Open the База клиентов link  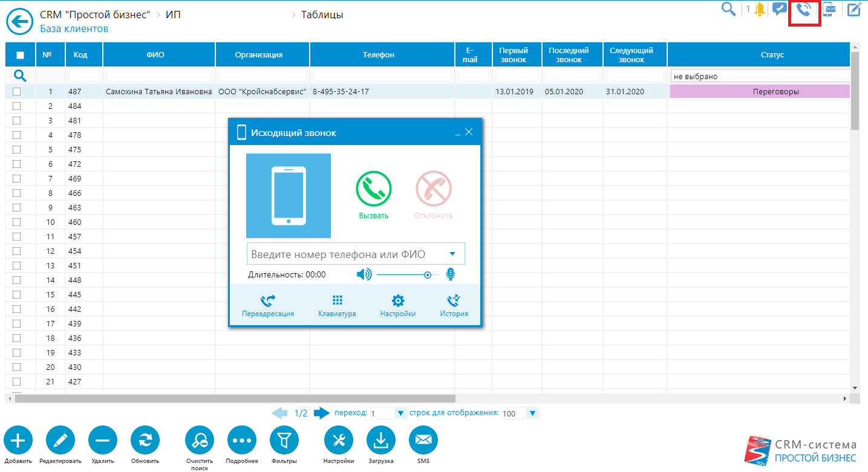74,28
